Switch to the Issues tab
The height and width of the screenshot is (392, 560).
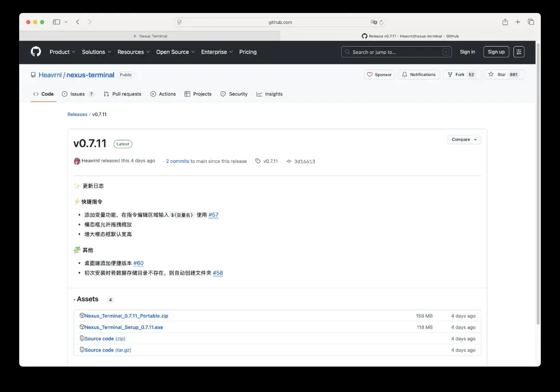tap(78, 94)
